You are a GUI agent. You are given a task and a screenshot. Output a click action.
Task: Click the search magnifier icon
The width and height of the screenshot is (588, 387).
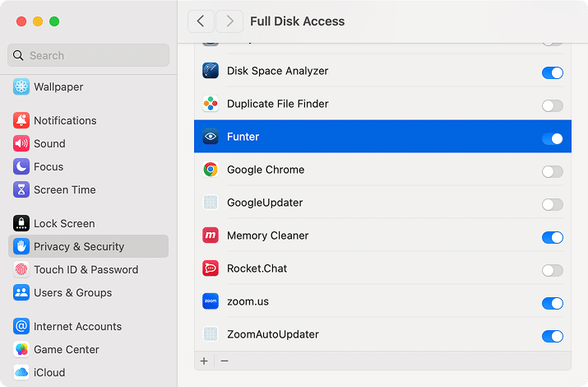(x=18, y=55)
